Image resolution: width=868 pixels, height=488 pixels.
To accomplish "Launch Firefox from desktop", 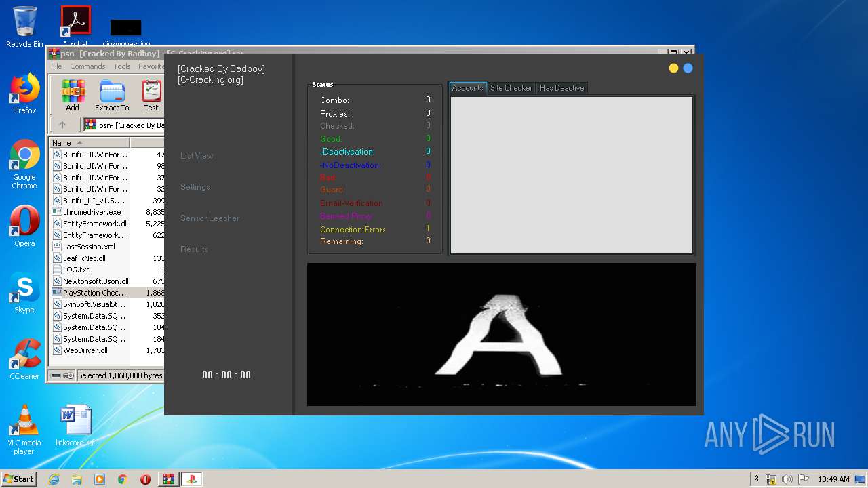I will (24, 94).
